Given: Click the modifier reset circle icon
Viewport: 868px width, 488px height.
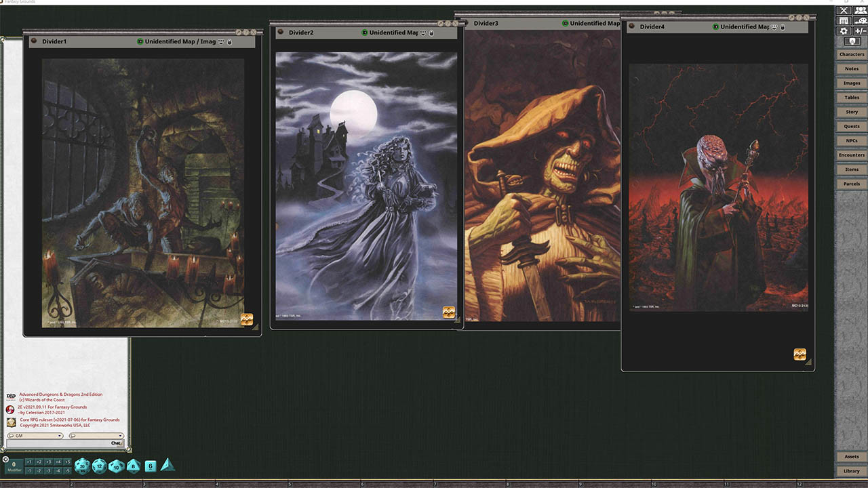Looking at the screenshot, I should point(5,460).
